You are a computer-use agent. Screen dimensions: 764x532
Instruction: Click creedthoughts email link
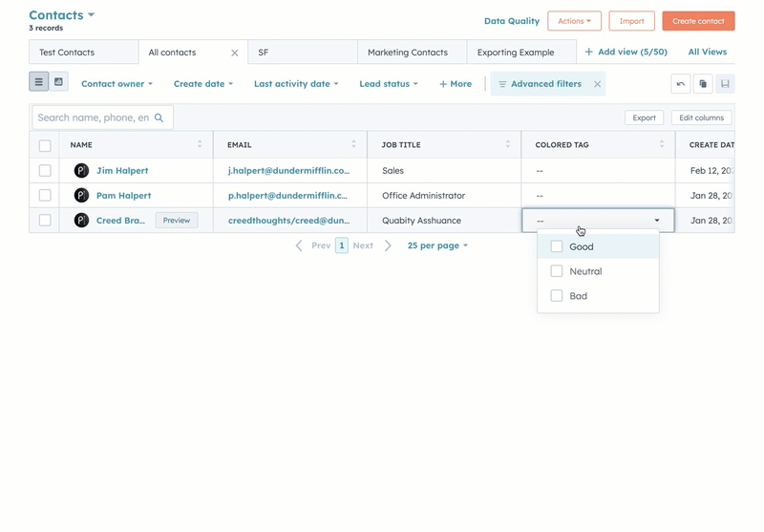289,221
